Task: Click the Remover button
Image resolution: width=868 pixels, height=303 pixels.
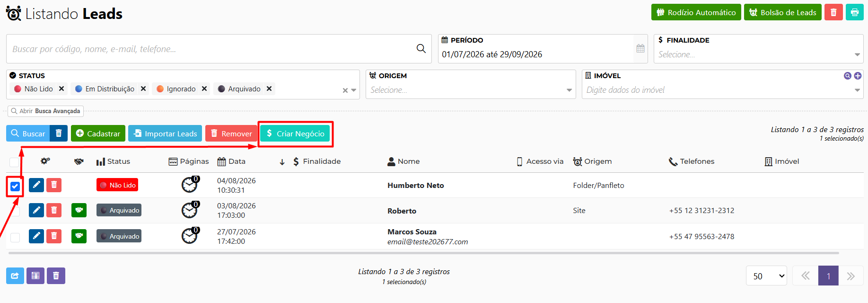Action: point(231,134)
